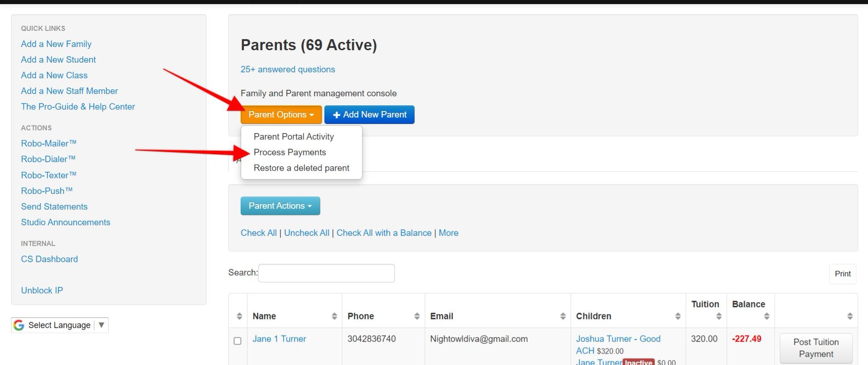Expand the Parent Actions dropdown
Viewport: 868px width, 365px height.
[280, 206]
